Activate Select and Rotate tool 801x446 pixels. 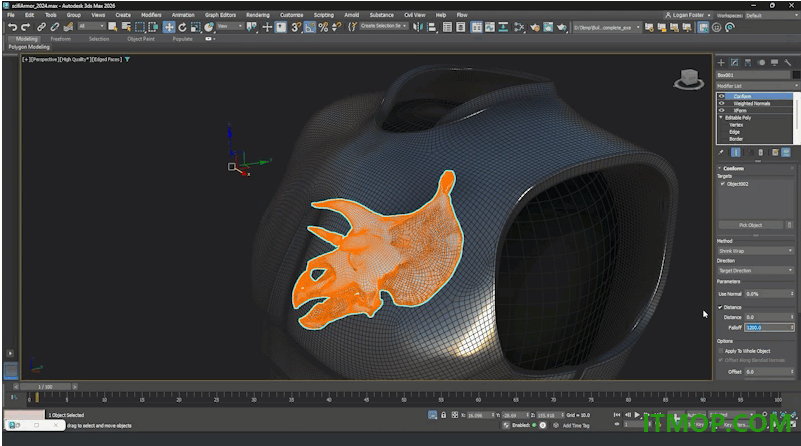(182, 27)
